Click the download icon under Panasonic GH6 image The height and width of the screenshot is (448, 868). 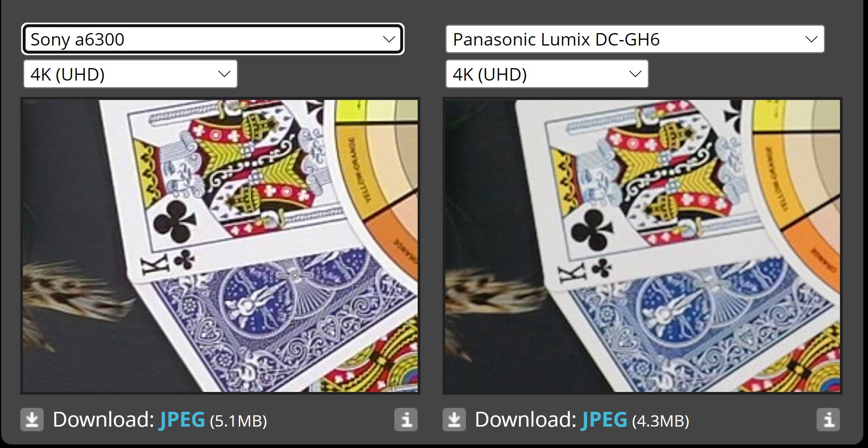[x=454, y=420]
